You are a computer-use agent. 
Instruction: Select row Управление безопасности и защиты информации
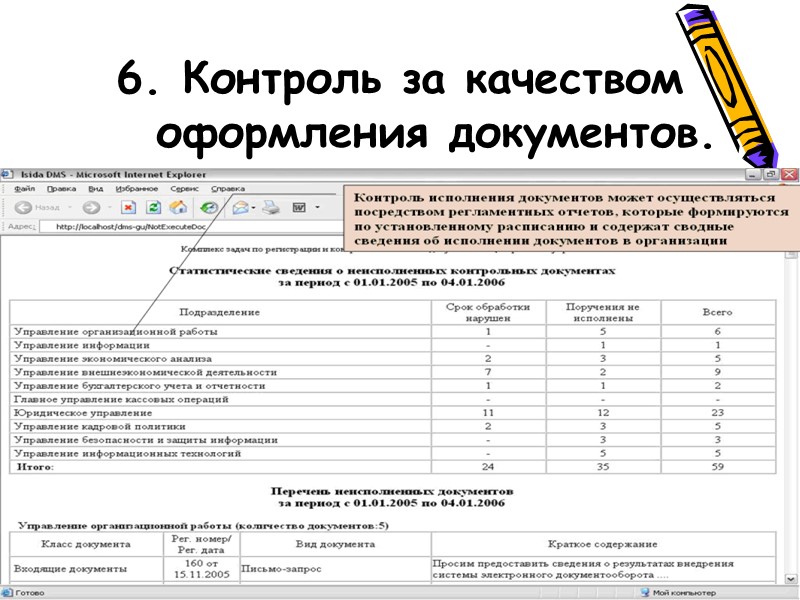pos(393,440)
